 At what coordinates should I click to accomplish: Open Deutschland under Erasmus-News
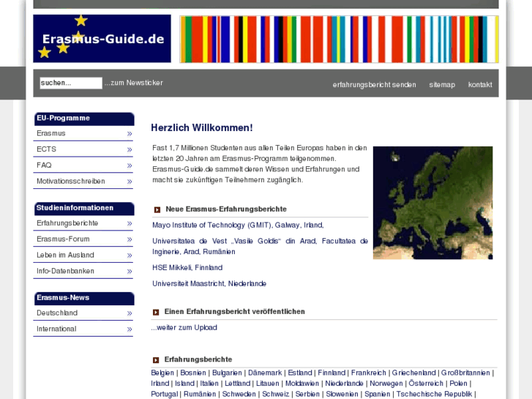[57, 313]
